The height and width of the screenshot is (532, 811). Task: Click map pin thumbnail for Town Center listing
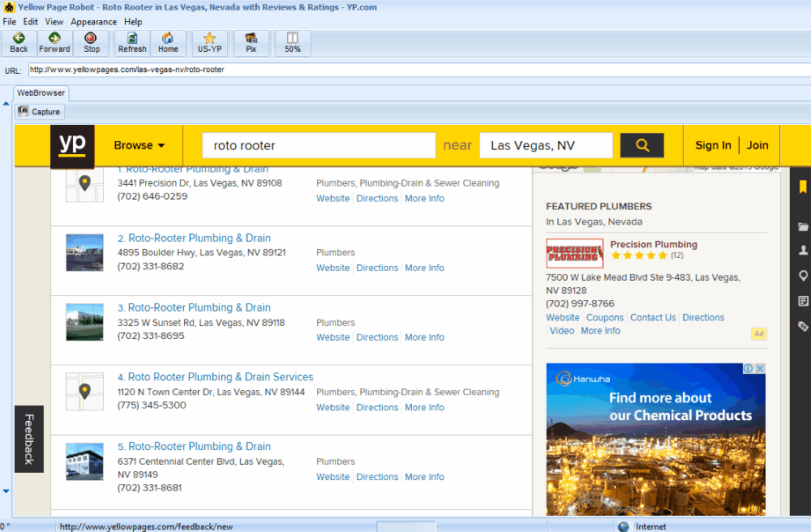(85, 392)
